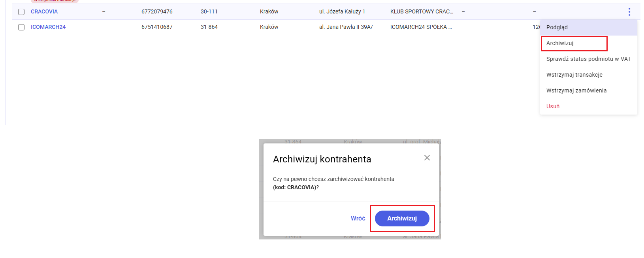Click postal code 31-864 in ICOMARCH24 row
This screenshot has width=644, height=258.
[x=209, y=27]
